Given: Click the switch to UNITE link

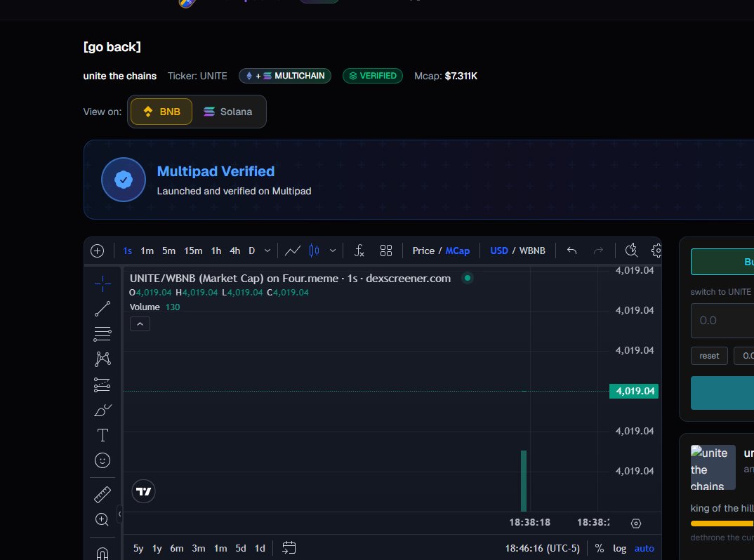Looking at the screenshot, I should [720, 292].
